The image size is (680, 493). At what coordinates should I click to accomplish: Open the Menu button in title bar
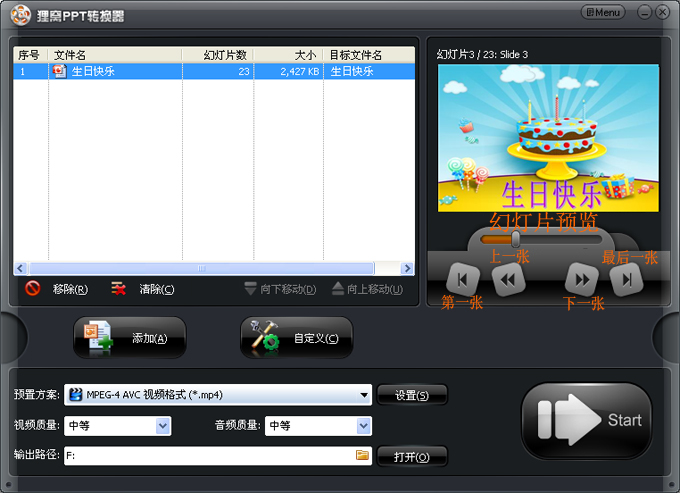[603, 13]
